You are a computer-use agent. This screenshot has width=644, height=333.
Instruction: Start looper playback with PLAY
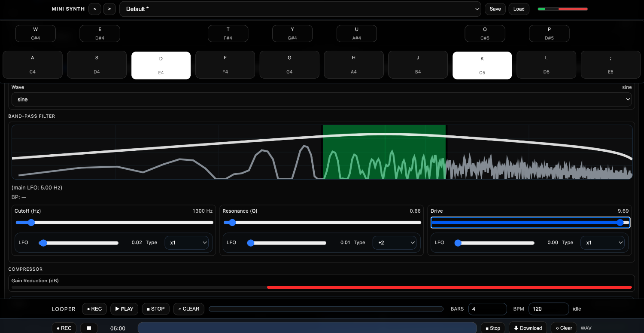124,309
